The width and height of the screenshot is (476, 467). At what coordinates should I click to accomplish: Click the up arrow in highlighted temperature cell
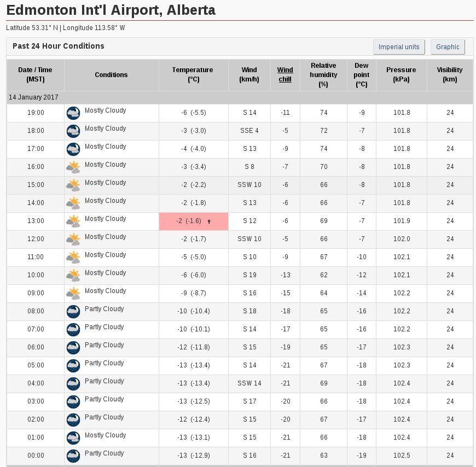[x=209, y=221]
